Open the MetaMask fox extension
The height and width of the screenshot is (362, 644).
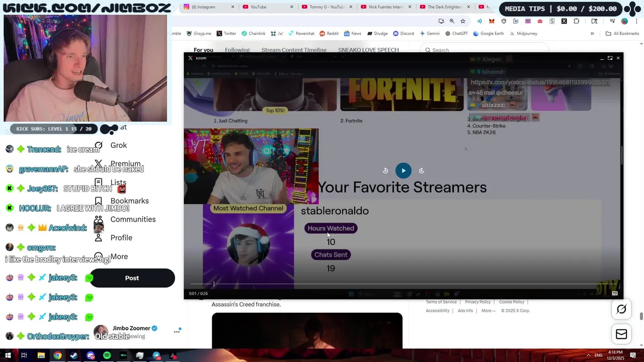(492, 21)
